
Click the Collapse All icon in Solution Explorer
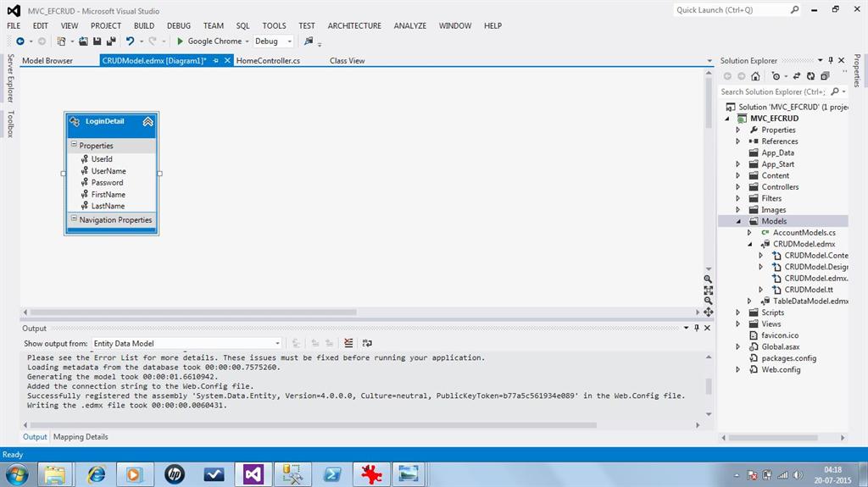[825, 76]
